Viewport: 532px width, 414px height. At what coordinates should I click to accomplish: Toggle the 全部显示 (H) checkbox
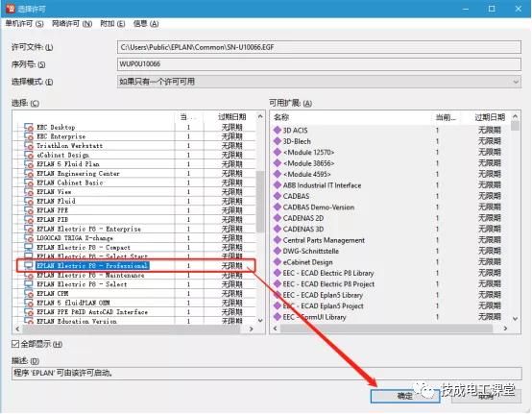click(x=15, y=344)
